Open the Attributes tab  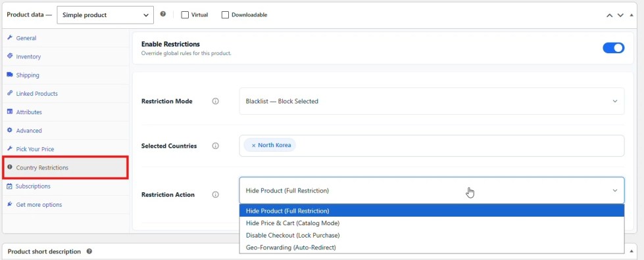66,112
